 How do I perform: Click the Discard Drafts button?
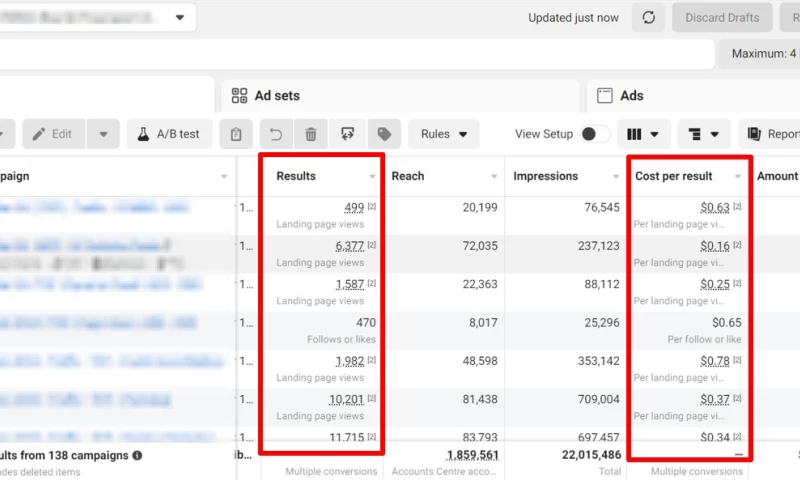click(x=722, y=18)
